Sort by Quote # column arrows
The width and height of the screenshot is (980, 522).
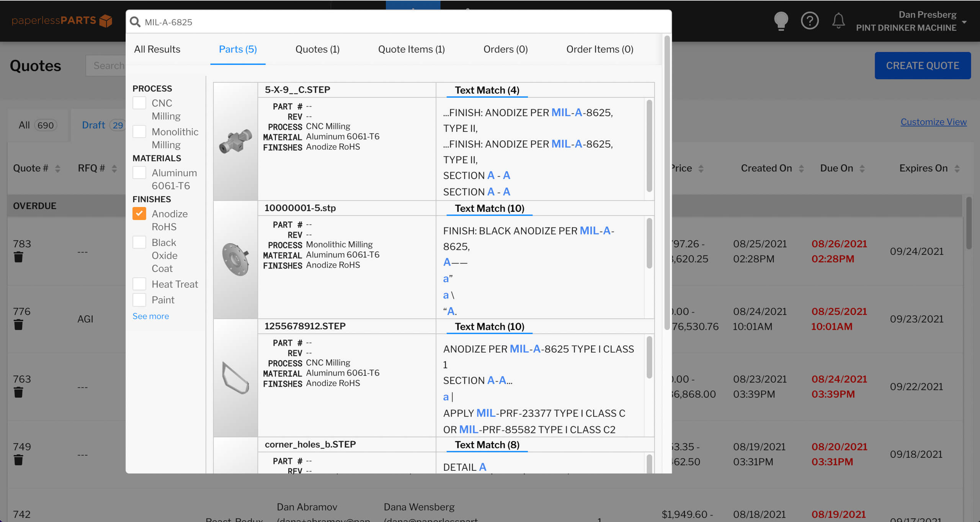pyautogui.click(x=57, y=169)
